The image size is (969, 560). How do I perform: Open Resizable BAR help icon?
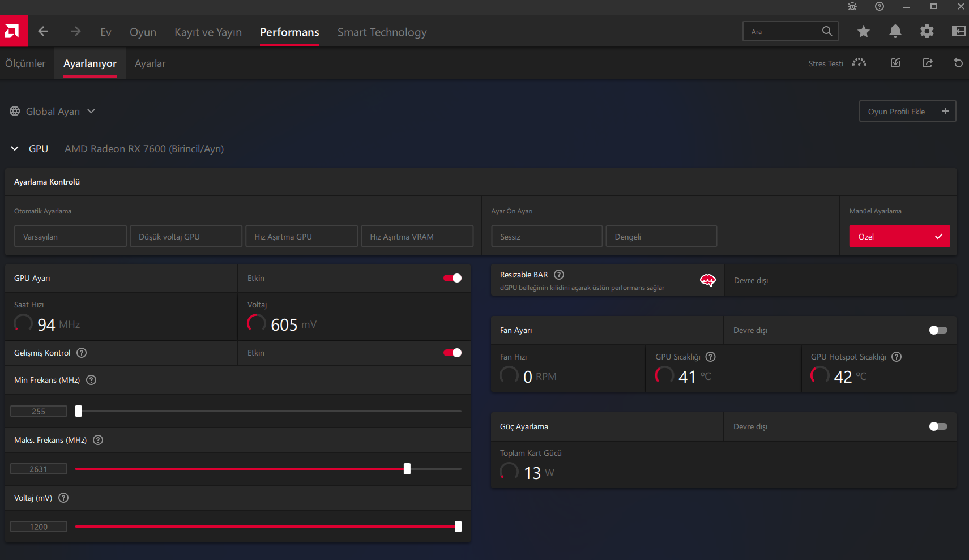click(559, 275)
